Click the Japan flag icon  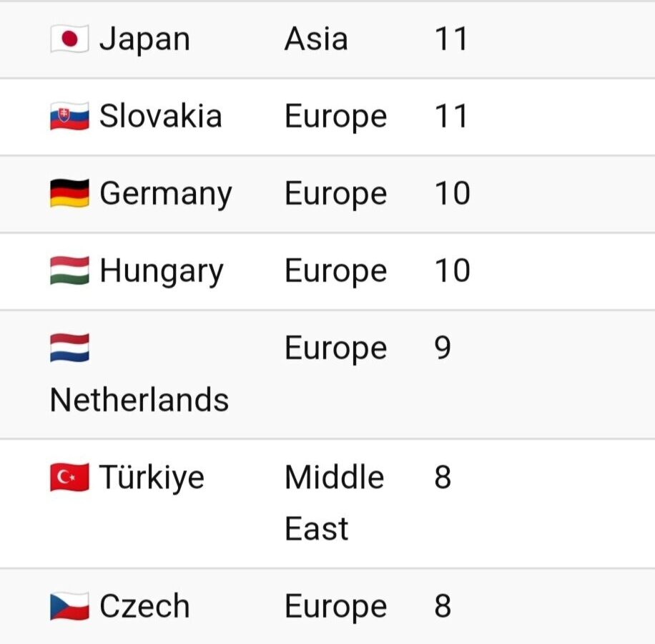(69, 39)
